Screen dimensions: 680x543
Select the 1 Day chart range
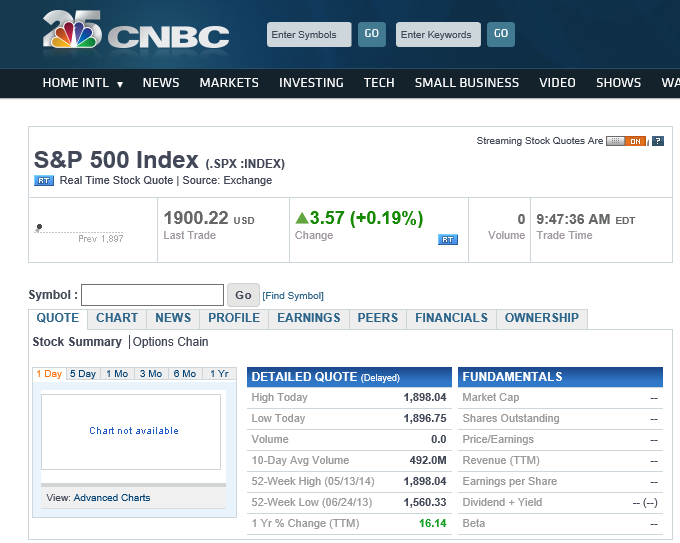coord(49,374)
